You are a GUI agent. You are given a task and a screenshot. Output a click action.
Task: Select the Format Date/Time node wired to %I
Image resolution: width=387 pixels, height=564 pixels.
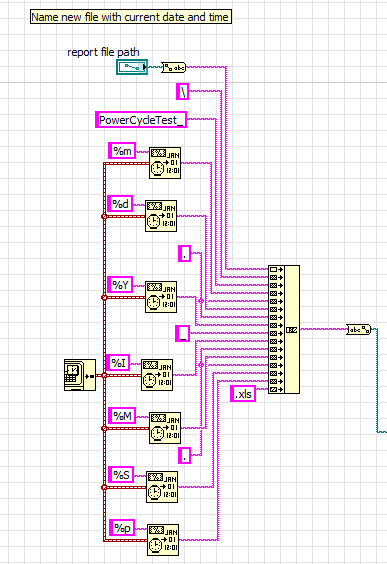click(x=157, y=375)
